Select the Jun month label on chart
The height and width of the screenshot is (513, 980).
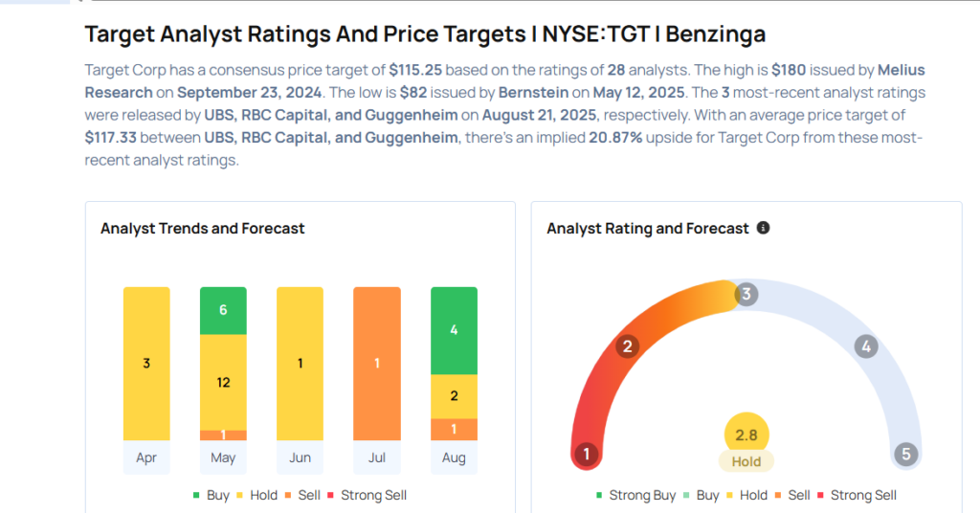[x=300, y=457]
